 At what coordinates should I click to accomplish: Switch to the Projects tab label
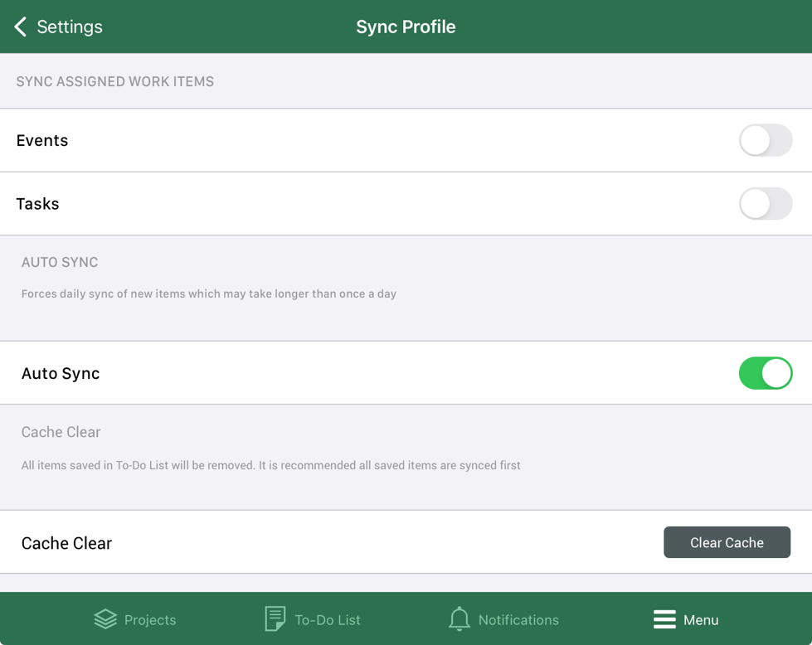150,620
